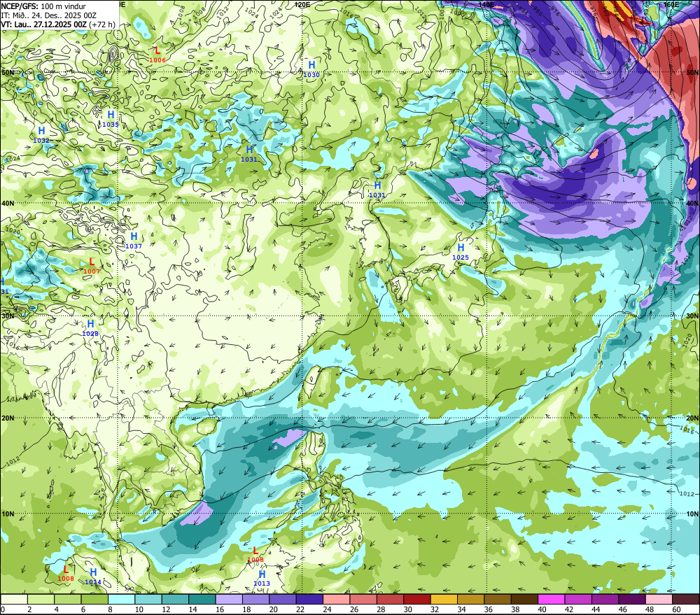Select the 4–6 green legend swatch

pyautogui.click(x=68, y=599)
